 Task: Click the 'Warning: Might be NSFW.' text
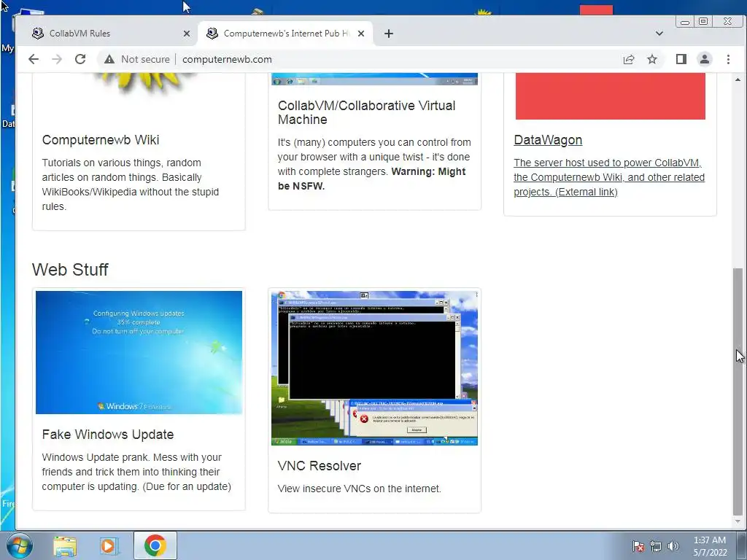[x=371, y=179]
